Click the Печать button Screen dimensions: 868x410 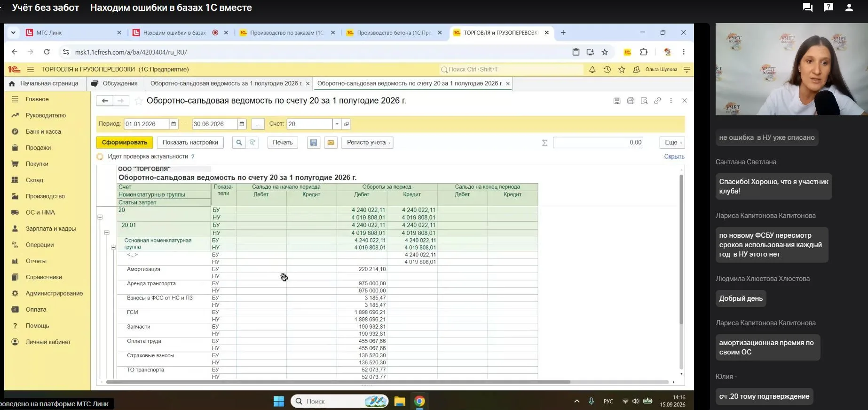283,143
